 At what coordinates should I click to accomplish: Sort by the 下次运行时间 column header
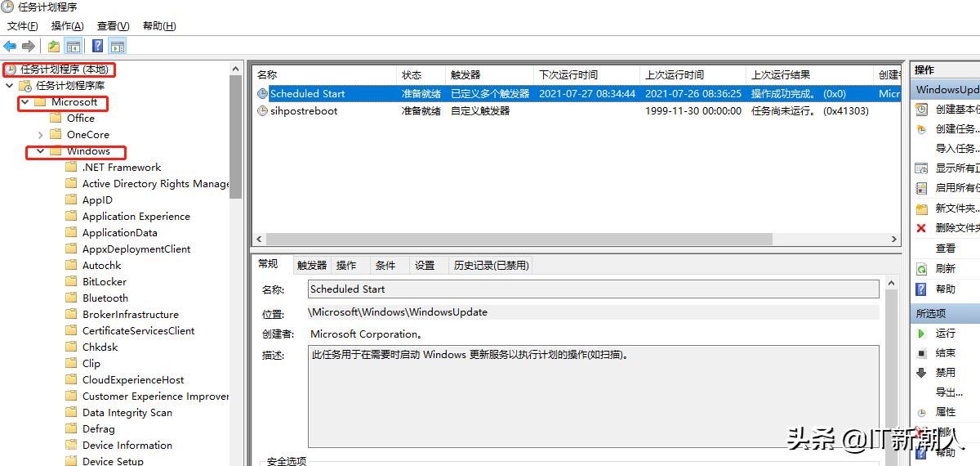tap(587, 75)
